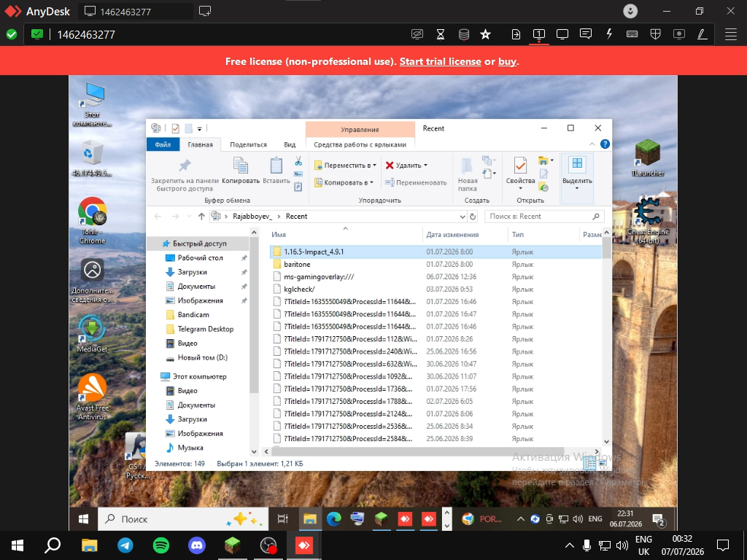Show local hidden tray icons chevron
Image resolution: width=747 pixels, height=560 pixels.
(569, 545)
